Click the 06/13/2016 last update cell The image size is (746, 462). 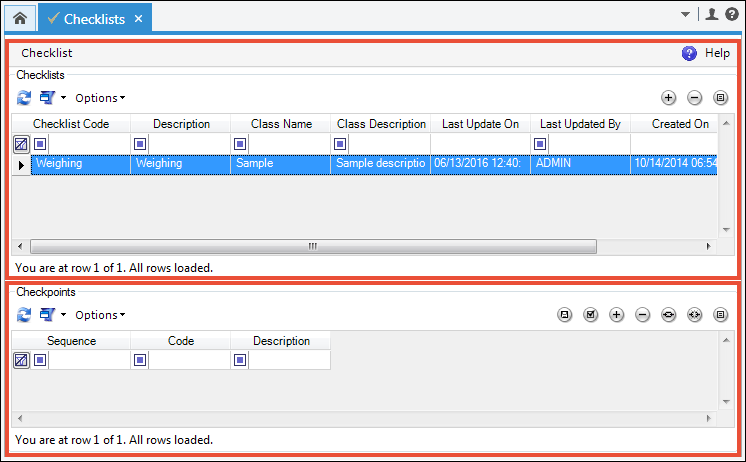481,165
